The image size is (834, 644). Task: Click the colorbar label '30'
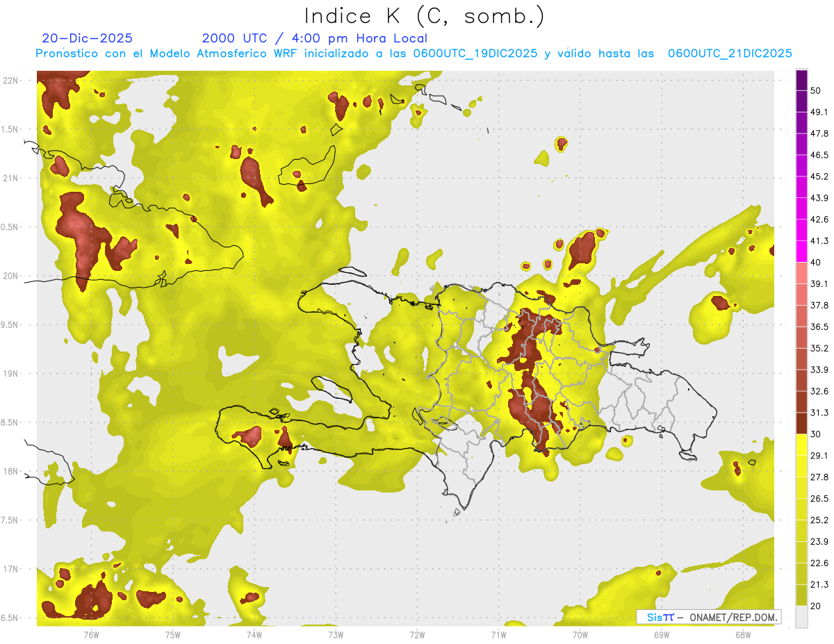pos(816,434)
